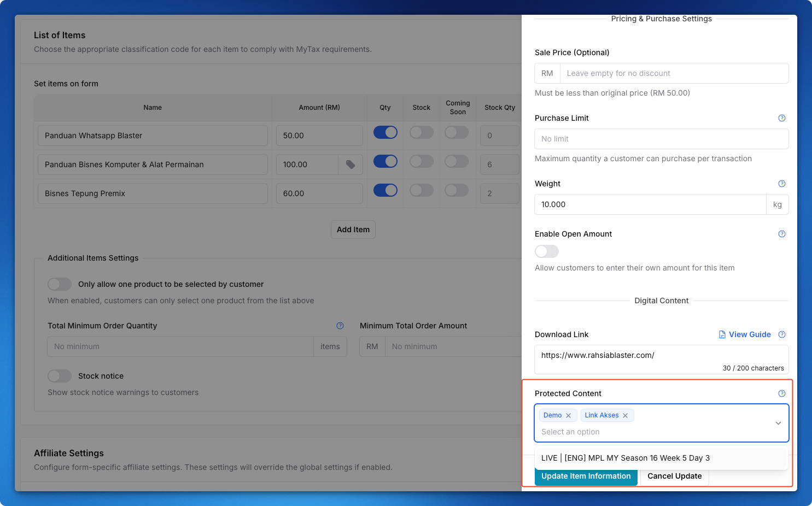Select LIVE MPL MY Season 16 option

pyautogui.click(x=626, y=458)
